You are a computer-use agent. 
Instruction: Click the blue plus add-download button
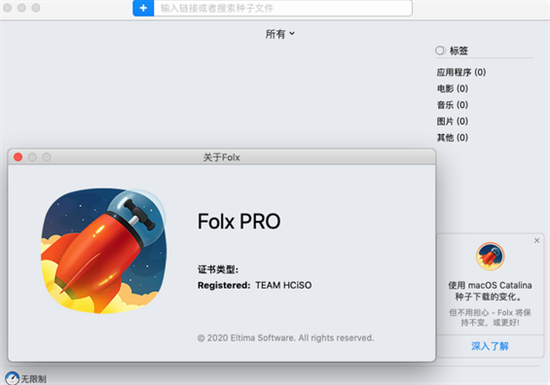point(143,8)
